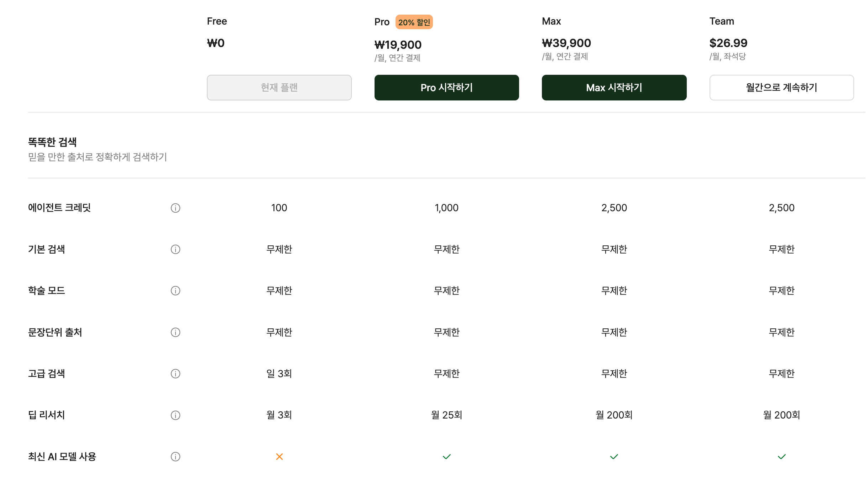
Task: Click info icon next to 에이전트 크레딧
Action: (x=176, y=208)
